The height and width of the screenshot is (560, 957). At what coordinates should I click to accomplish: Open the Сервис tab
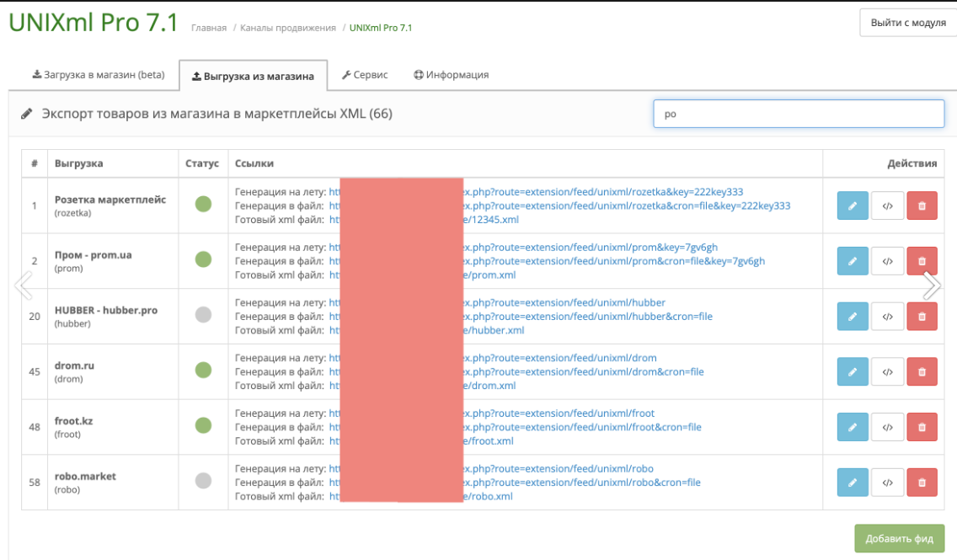coord(365,75)
